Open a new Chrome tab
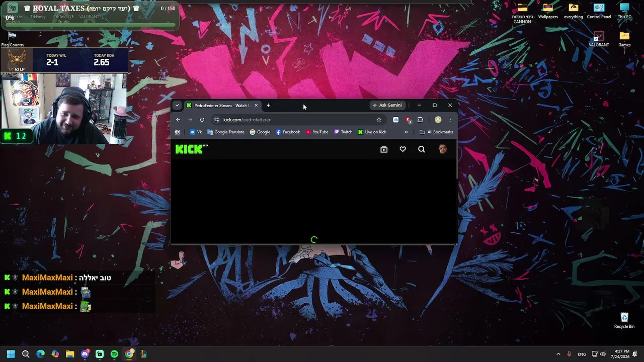The image size is (644, 362). click(268, 106)
